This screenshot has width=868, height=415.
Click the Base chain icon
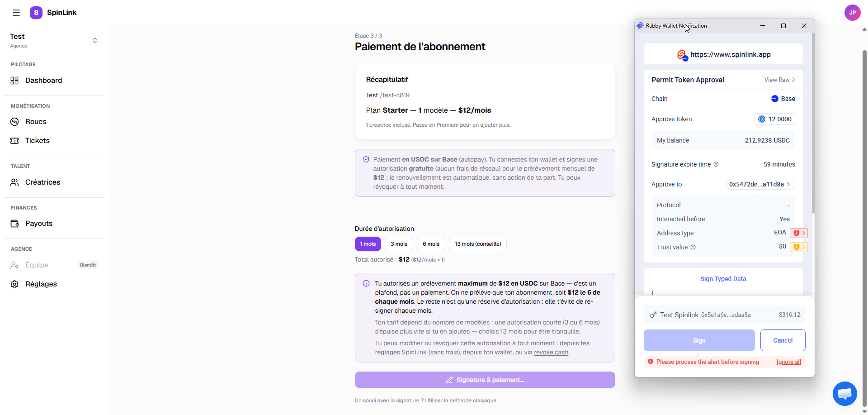click(774, 99)
